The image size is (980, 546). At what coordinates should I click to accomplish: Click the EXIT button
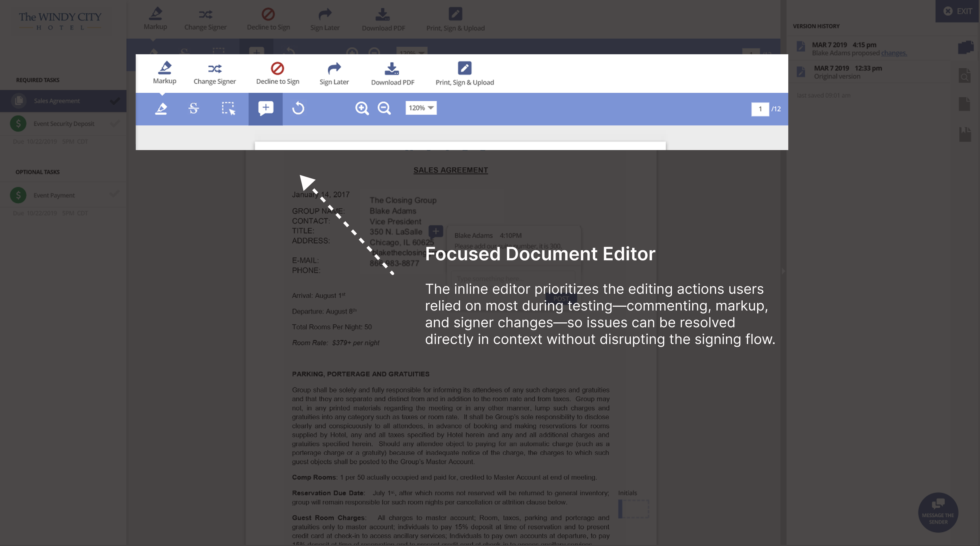click(x=957, y=11)
